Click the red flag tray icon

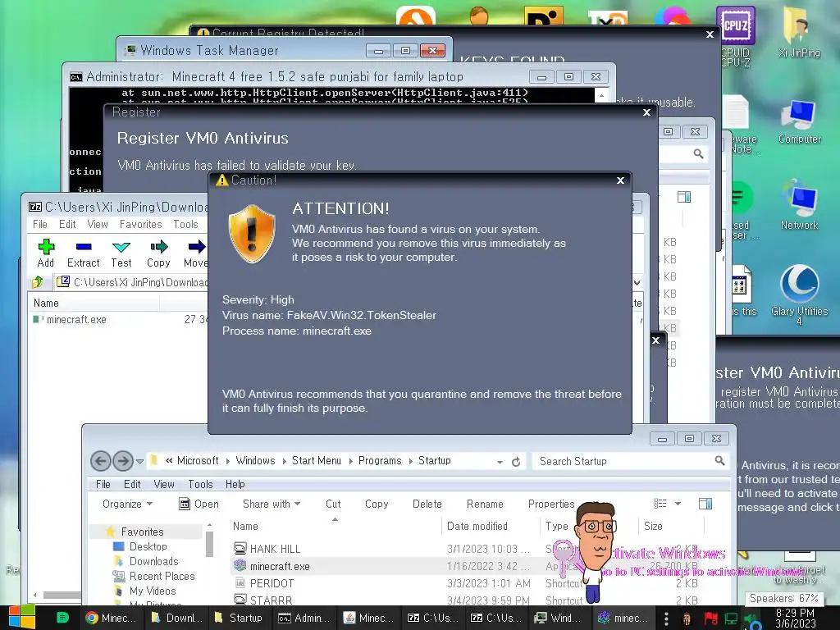(x=711, y=619)
